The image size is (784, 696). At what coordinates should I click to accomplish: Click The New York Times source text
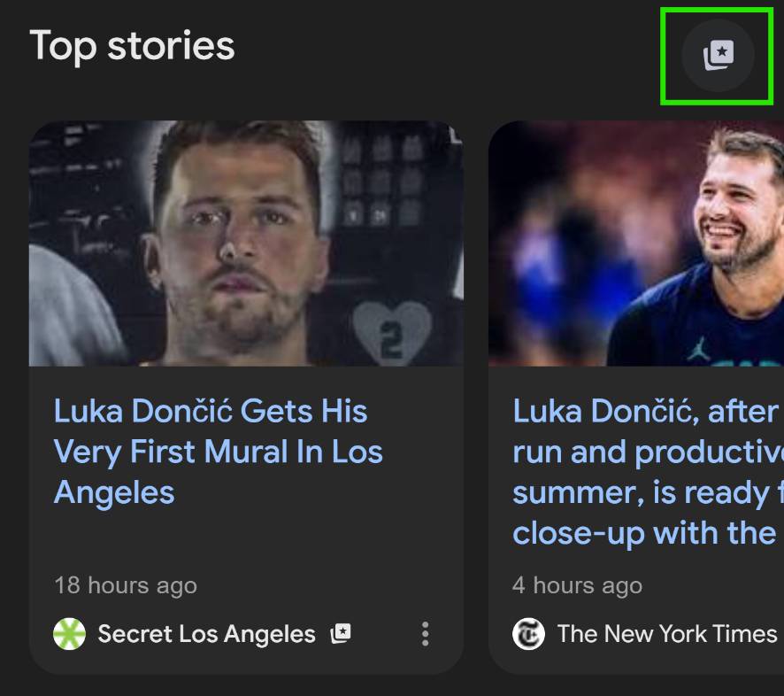pos(665,633)
